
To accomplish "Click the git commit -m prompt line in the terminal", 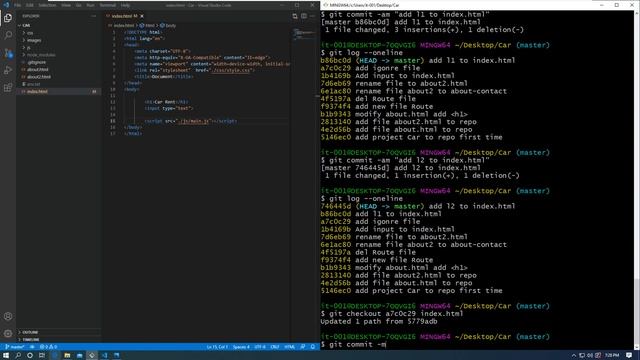I will (x=353, y=344).
